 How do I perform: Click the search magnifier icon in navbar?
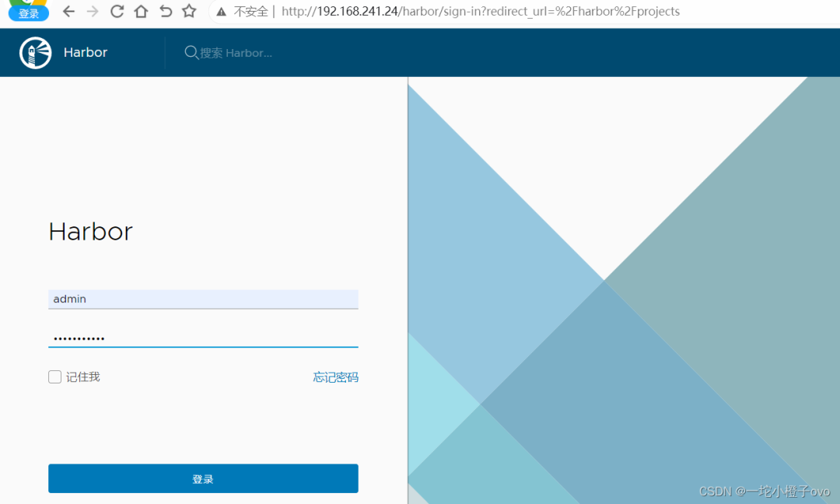click(x=191, y=52)
